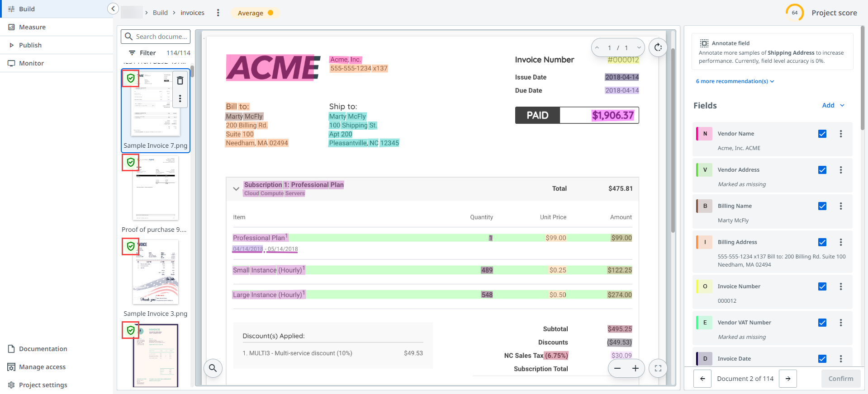Expand the 6 more recommendations list
Viewport: 868px width, 394px height.
tap(735, 81)
